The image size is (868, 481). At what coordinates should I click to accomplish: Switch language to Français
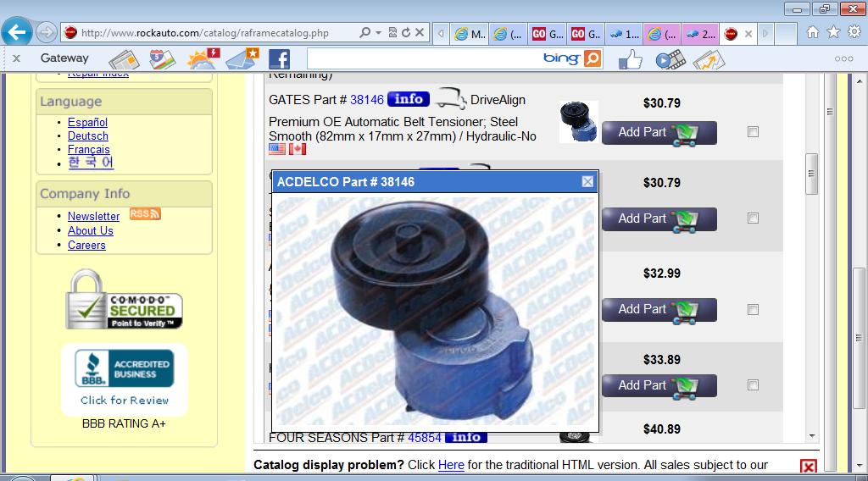88,149
